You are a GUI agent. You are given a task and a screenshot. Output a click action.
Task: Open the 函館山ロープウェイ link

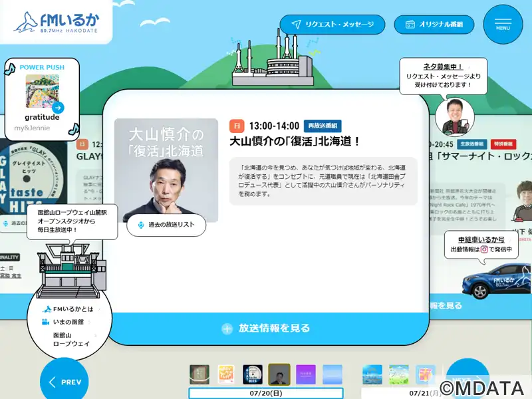pos(71,339)
